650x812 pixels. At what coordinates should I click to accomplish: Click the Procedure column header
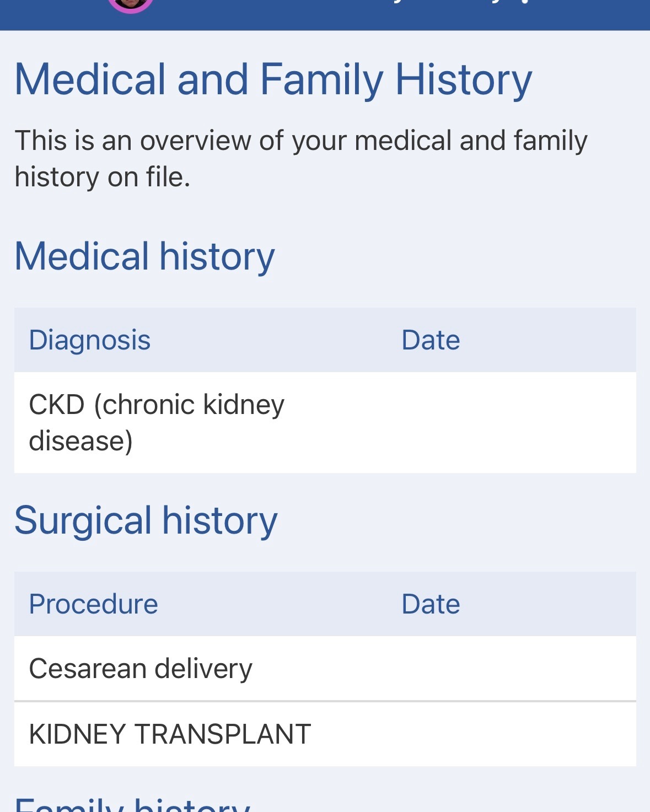pos(93,604)
